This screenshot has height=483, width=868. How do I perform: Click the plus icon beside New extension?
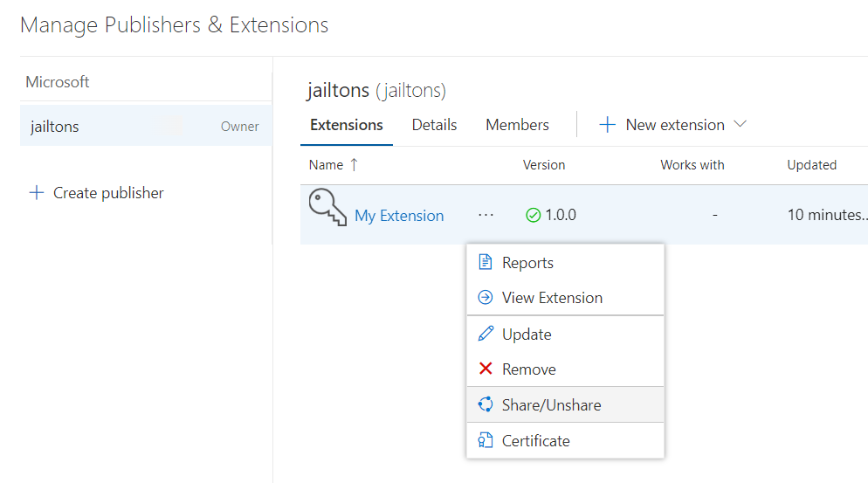(x=607, y=125)
